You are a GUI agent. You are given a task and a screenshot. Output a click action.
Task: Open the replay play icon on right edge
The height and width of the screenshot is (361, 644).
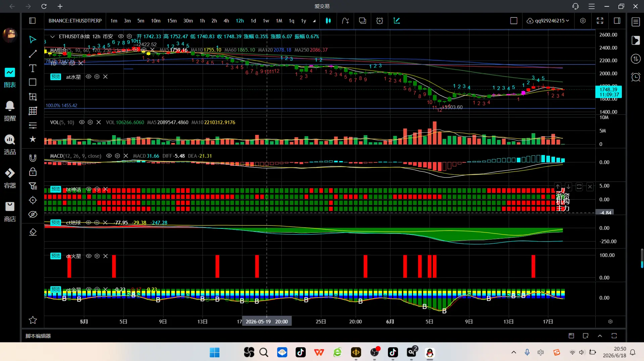[x=636, y=41]
